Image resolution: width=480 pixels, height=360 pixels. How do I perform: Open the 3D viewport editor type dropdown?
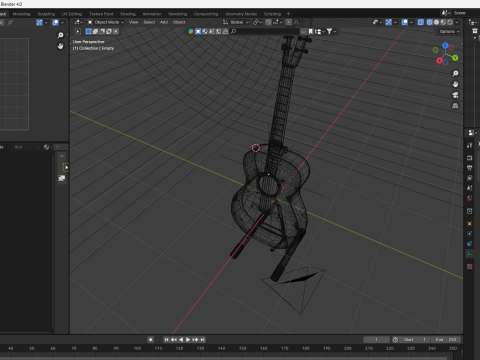coord(78,22)
